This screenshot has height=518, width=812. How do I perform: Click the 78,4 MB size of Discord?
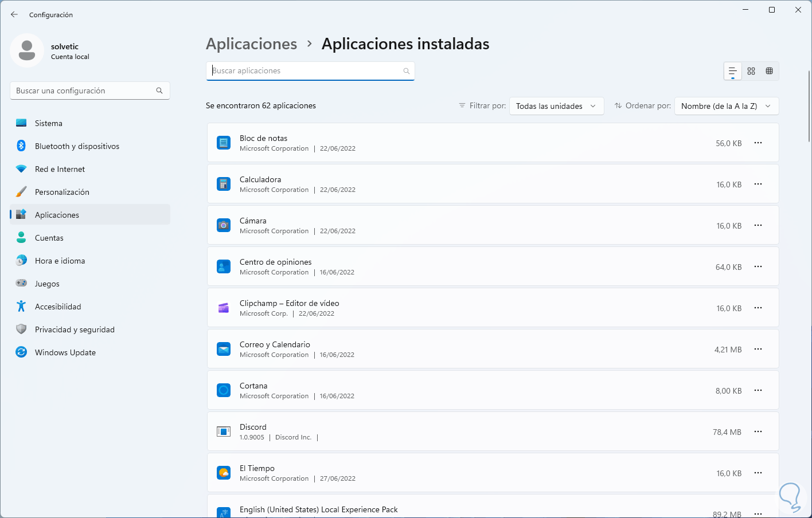727,432
